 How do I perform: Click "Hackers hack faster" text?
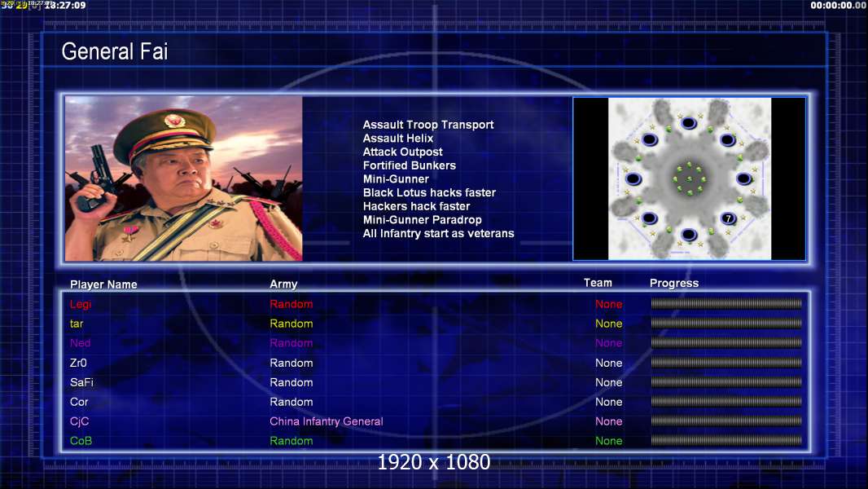(x=416, y=206)
